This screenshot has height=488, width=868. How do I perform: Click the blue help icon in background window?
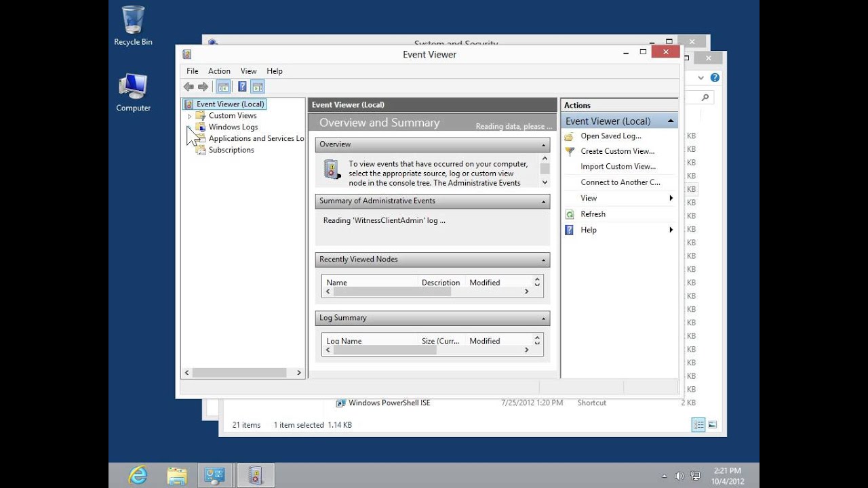[715, 78]
